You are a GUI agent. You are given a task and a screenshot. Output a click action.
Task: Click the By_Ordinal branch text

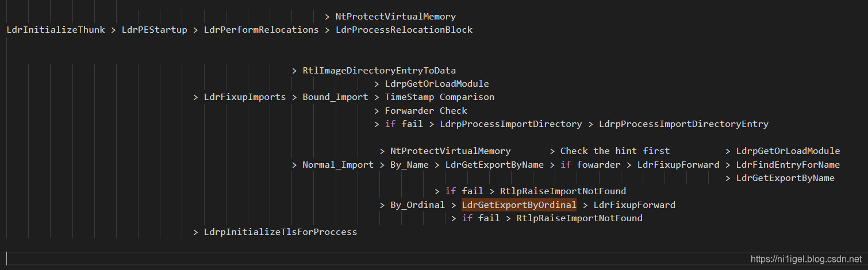(x=417, y=205)
